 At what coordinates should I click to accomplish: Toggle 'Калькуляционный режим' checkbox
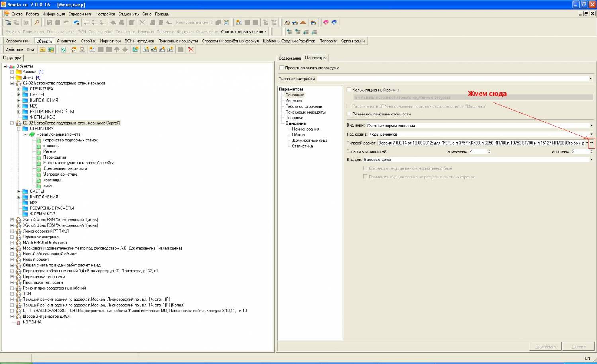pyautogui.click(x=349, y=90)
